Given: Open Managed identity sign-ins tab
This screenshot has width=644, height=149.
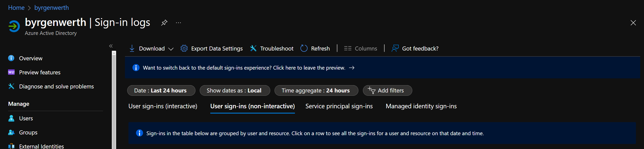Looking at the screenshot, I should 421,106.
